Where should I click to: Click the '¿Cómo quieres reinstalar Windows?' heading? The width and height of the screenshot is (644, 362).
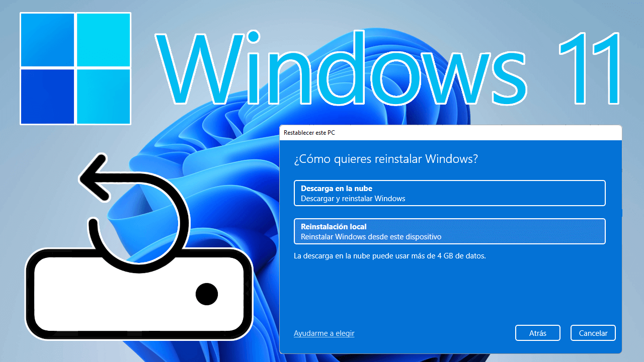click(x=385, y=159)
